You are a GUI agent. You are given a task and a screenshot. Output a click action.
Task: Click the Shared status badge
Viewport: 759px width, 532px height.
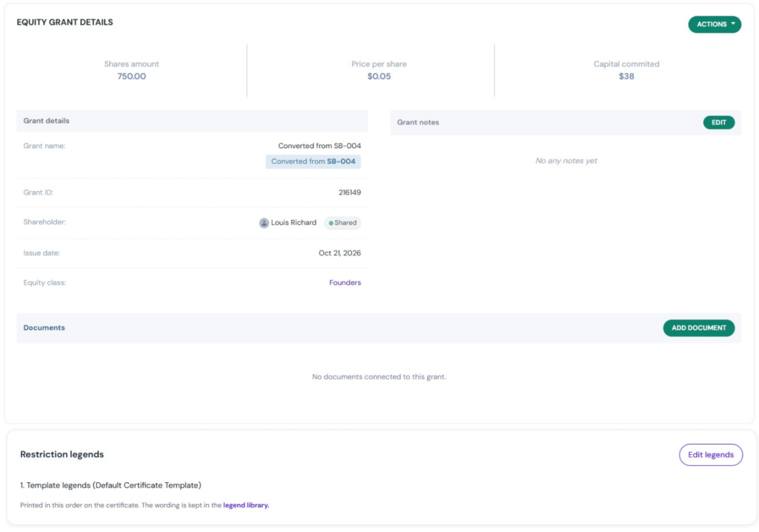342,223
